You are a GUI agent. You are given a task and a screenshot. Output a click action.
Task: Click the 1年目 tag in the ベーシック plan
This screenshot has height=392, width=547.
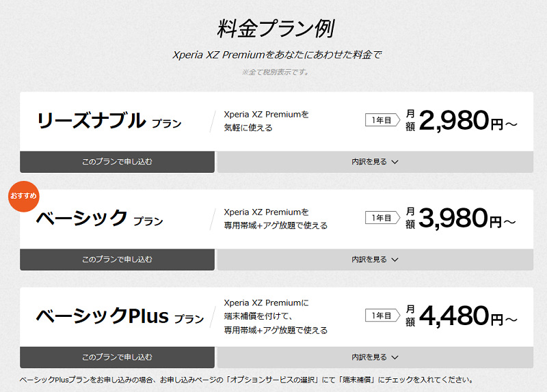tap(382, 219)
